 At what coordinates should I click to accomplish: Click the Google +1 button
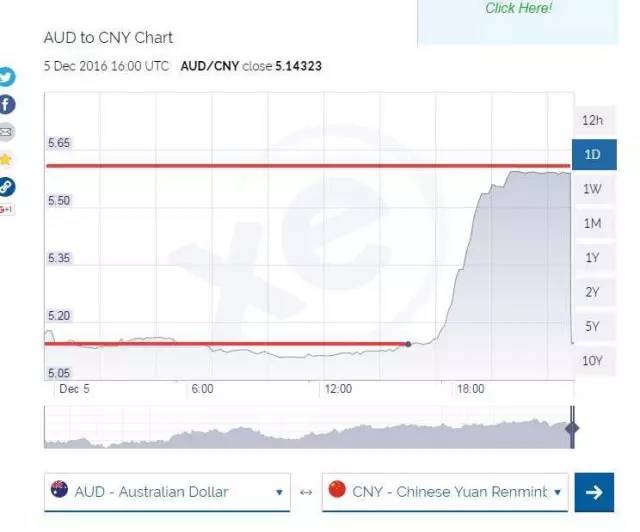[6, 209]
